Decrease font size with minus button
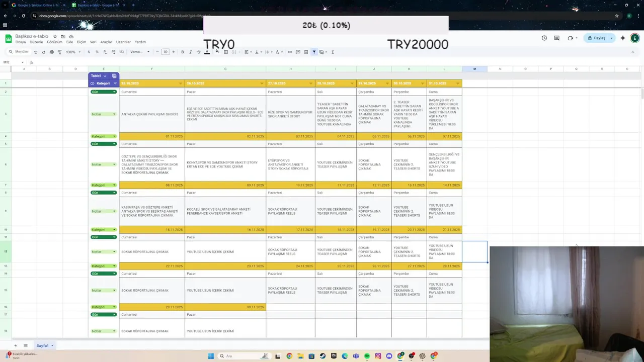The height and width of the screenshot is (362, 644). point(157,52)
